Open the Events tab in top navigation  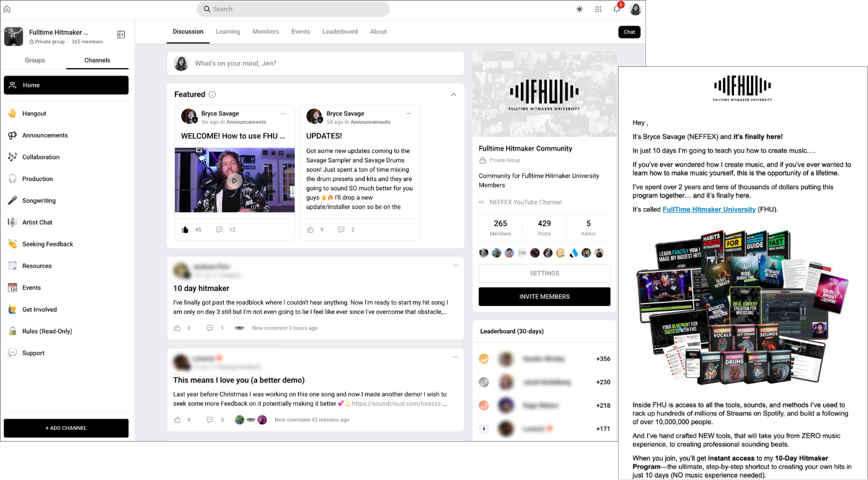pyautogui.click(x=301, y=32)
